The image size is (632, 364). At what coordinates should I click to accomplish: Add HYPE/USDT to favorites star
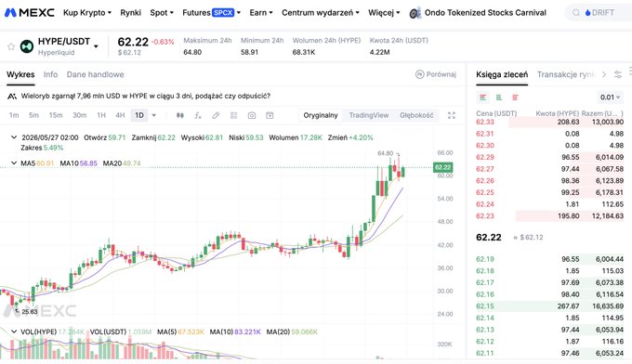(x=11, y=46)
